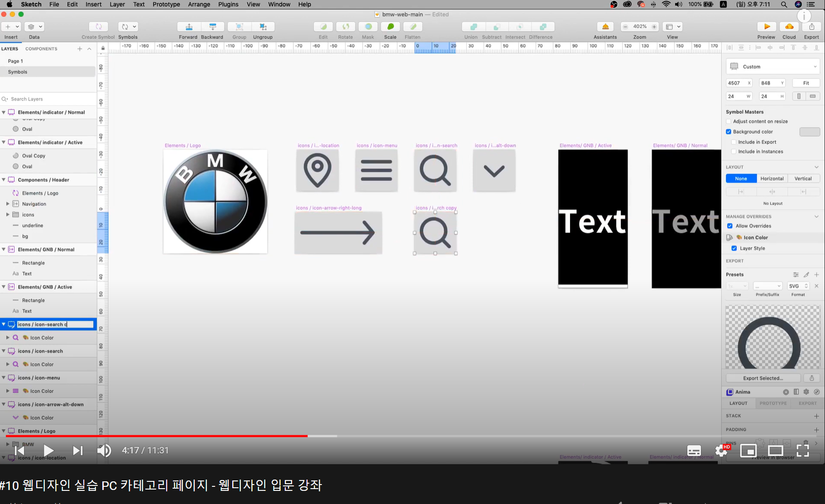Viewport: 825px width, 504px height.
Task: Apply the Subtract boolean operation
Action: (496, 27)
